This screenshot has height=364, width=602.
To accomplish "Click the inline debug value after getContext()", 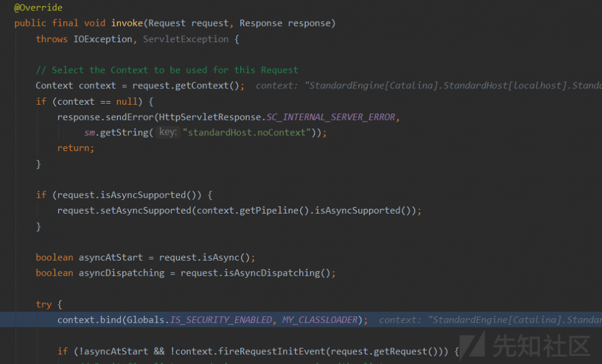I will pyautogui.click(x=429, y=85).
